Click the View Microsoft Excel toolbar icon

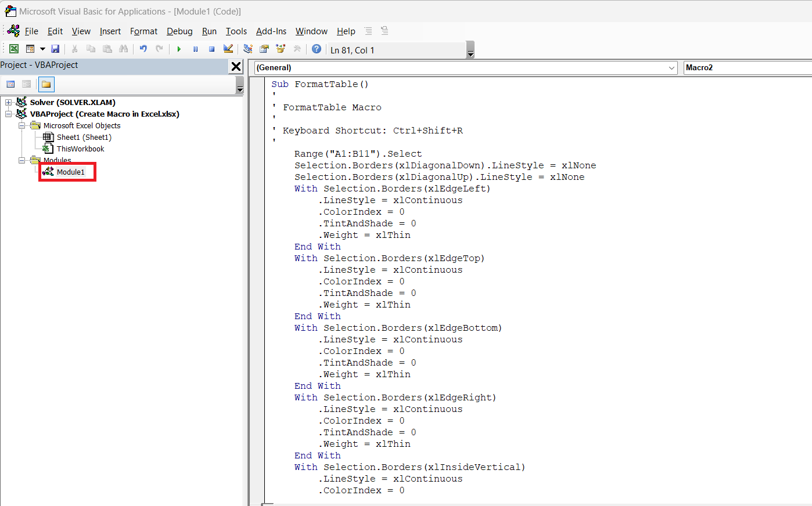[x=14, y=49]
